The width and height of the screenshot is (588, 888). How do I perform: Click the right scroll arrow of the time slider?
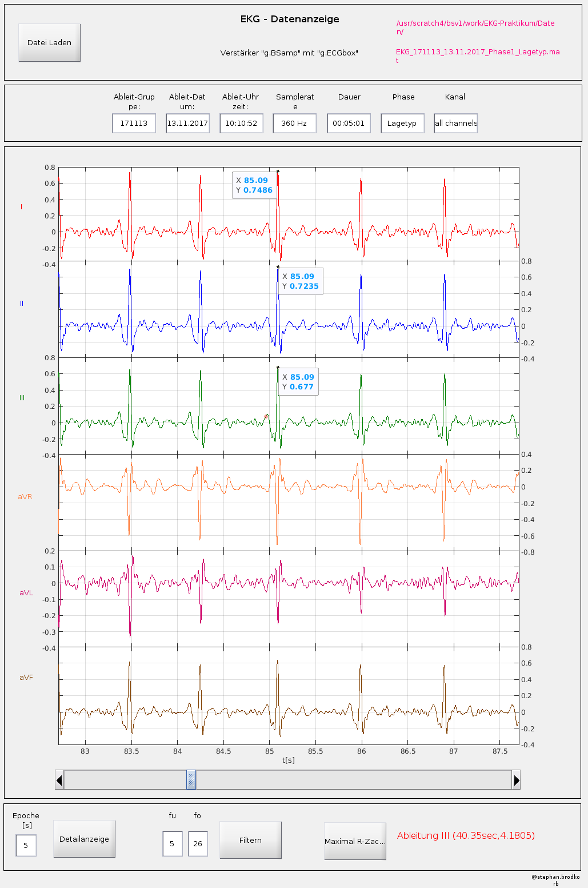pyautogui.click(x=516, y=780)
